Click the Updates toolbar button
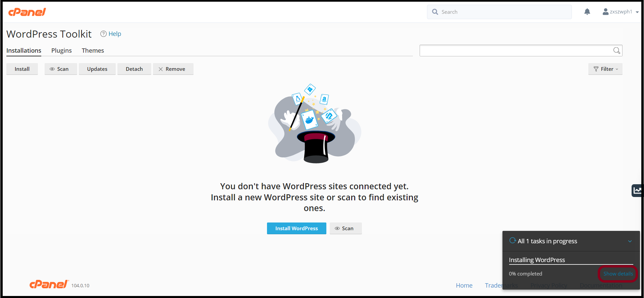 (97, 69)
